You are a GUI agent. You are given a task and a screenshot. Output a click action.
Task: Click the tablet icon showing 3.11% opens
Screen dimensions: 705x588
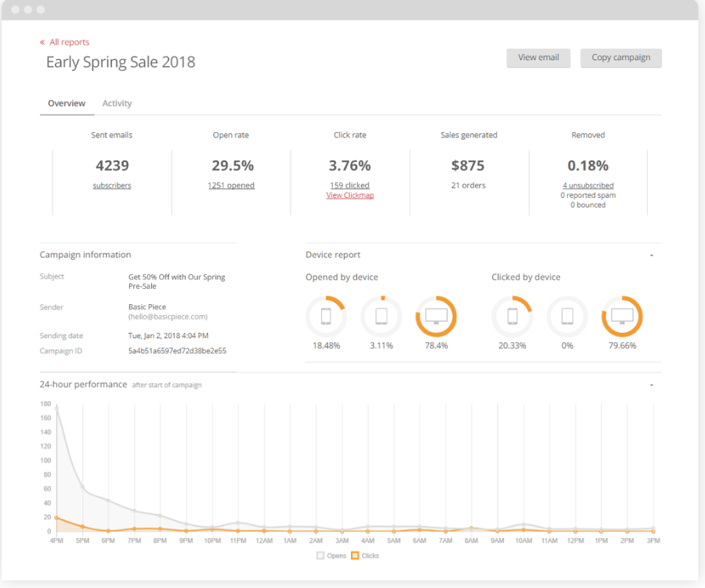[x=381, y=316]
